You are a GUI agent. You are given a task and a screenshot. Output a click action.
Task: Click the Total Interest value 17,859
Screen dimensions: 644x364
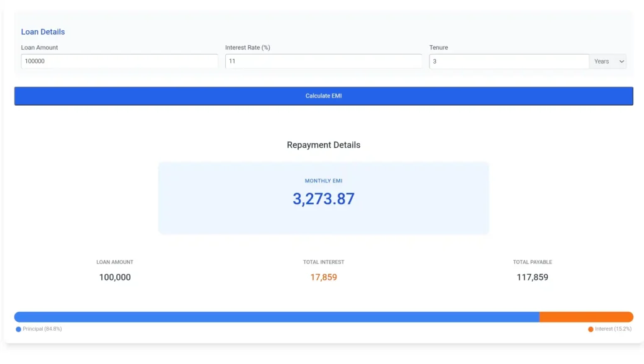click(x=323, y=277)
